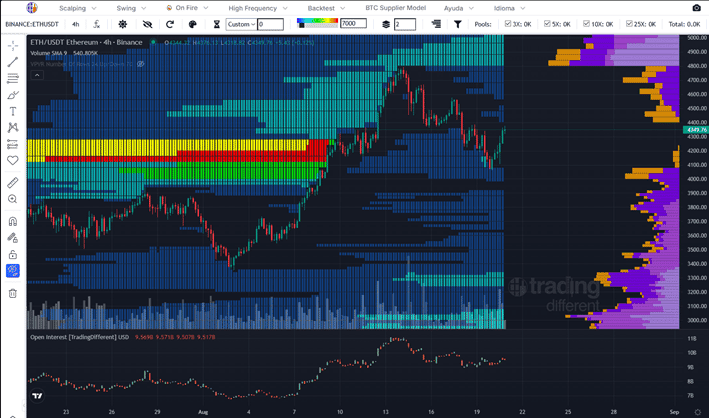Open the patterns drawing tool
The image size is (709, 418).
pyautogui.click(x=13, y=128)
